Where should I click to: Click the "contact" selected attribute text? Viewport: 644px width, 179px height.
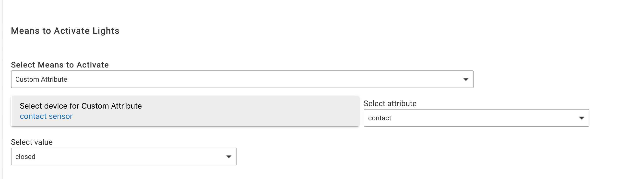coord(380,118)
